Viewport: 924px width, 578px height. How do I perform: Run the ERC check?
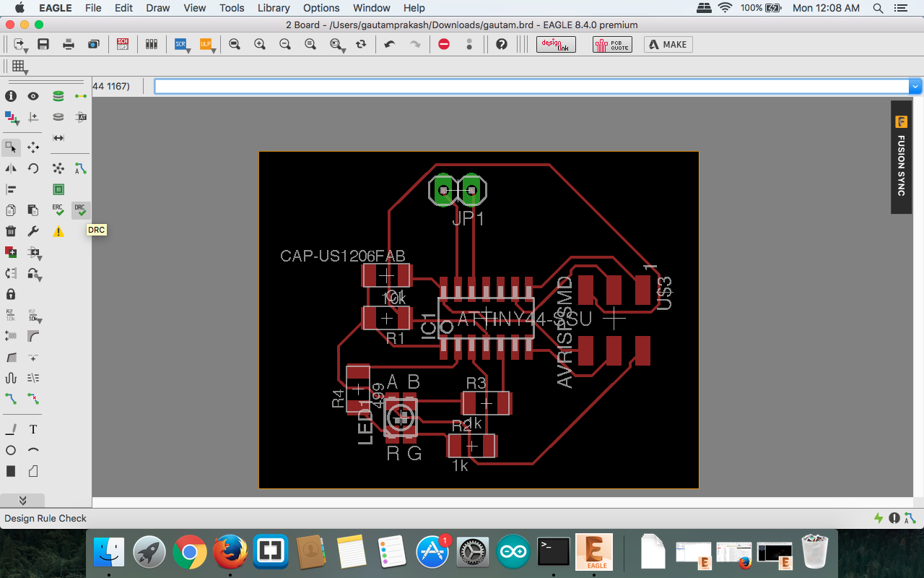(58, 210)
